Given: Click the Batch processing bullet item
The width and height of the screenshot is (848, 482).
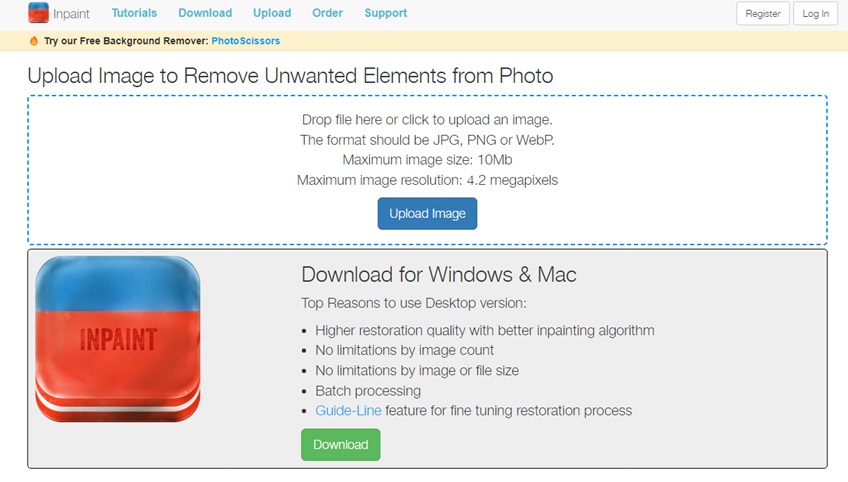Looking at the screenshot, I should click(x=368, y=391).
